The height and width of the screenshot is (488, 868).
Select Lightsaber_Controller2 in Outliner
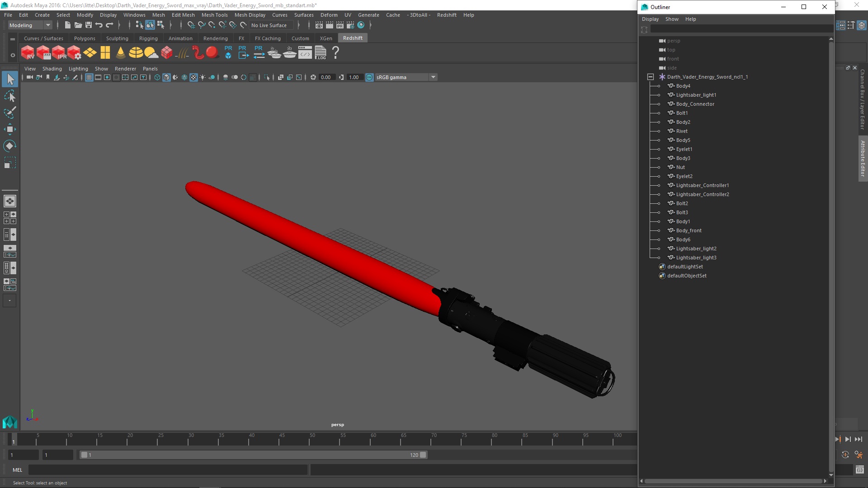tap(702, 194)
